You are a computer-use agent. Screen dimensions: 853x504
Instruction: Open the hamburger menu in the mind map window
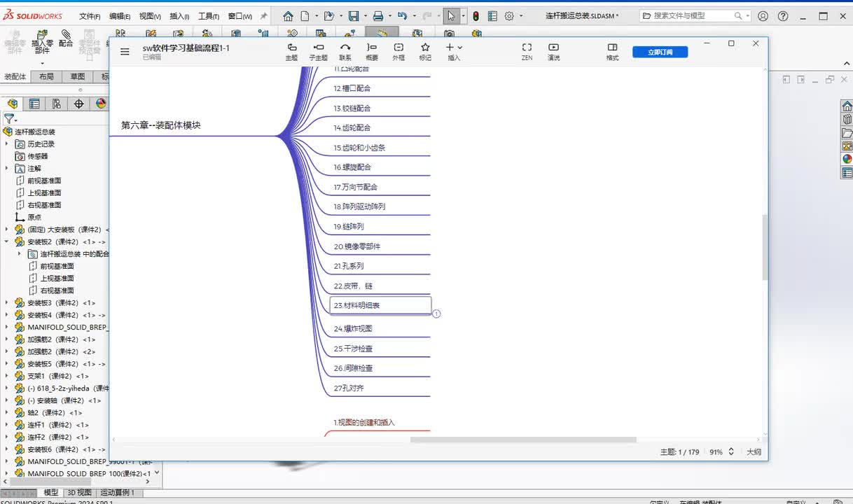coord(125,51)
